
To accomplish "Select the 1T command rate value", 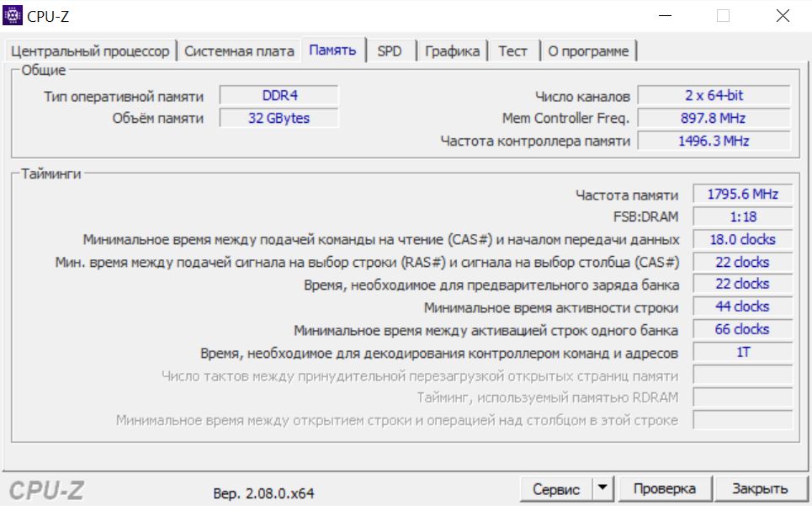I will pos(743,352).
